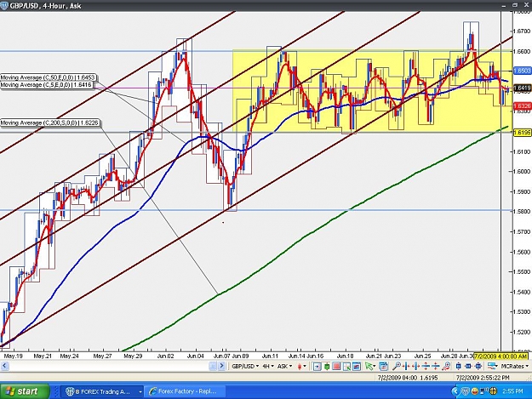Click the chart shift arrow icon

pos(317,366)
